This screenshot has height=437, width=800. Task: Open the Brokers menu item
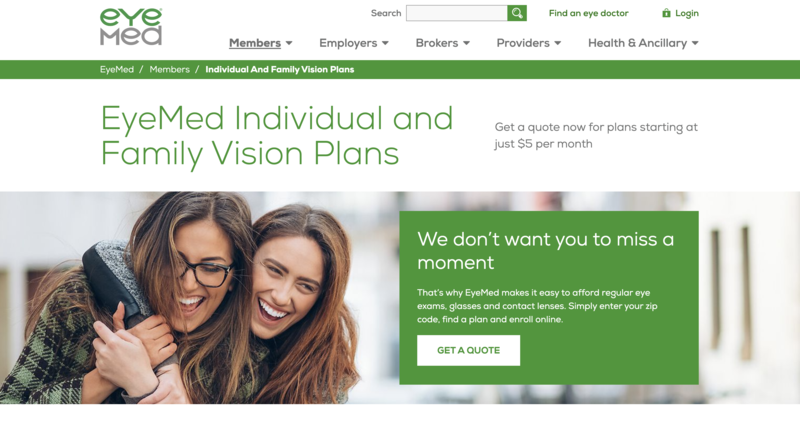(x=437, y=43)
